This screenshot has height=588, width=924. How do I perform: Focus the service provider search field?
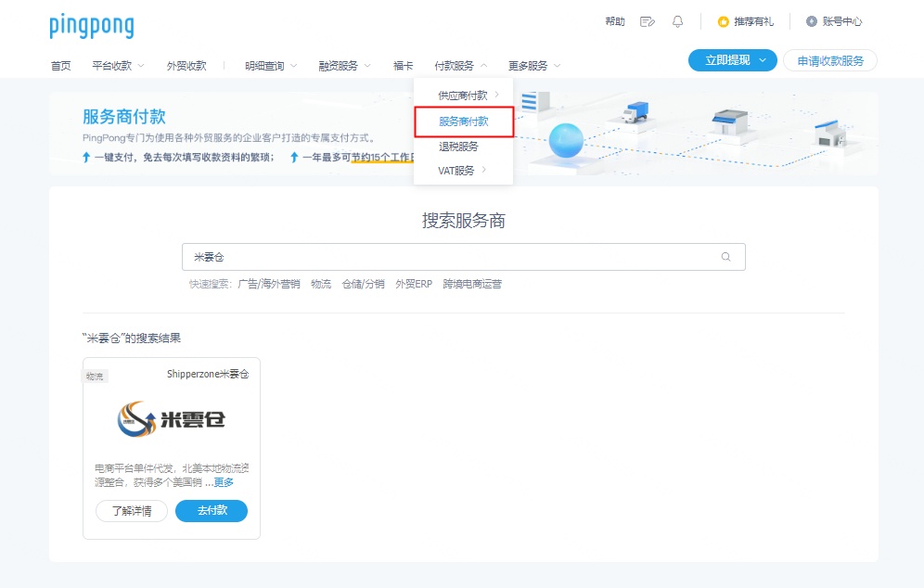point(463,257)
